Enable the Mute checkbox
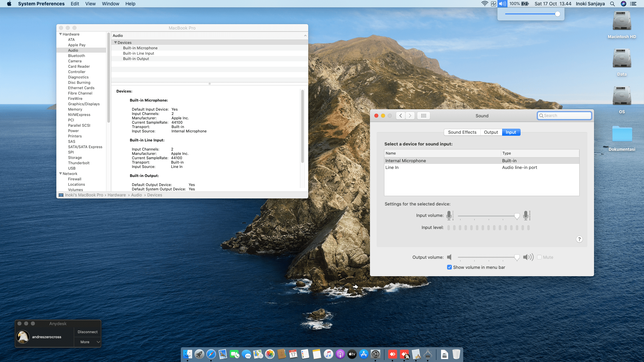The image size is (644, 362). coord(539,257)
